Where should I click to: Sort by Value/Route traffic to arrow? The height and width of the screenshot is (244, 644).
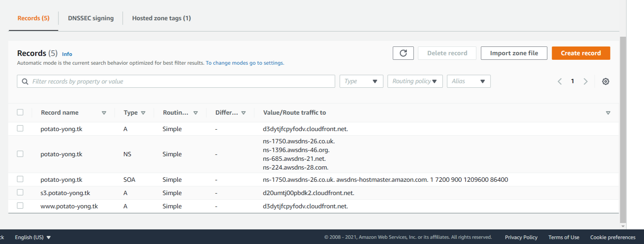coord(608,113)
